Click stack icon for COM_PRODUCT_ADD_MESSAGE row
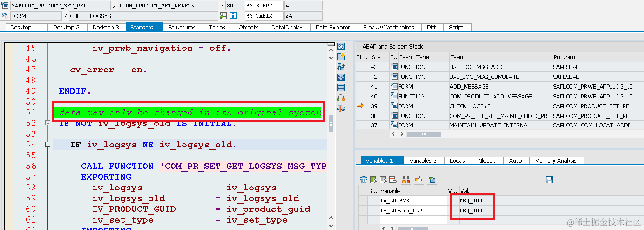Image resolution: width=644 pixels, height=230 pixels. pyautogui.click(x=394, y=96)
